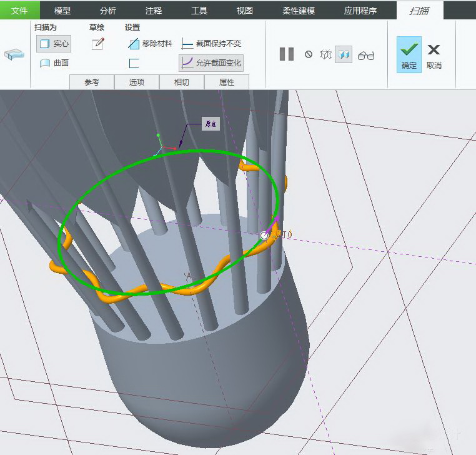Image resolution: width=476 pixels, height=455 pixels.
Task: Click the verify glasses preview icon
Action: coord(366,56)
